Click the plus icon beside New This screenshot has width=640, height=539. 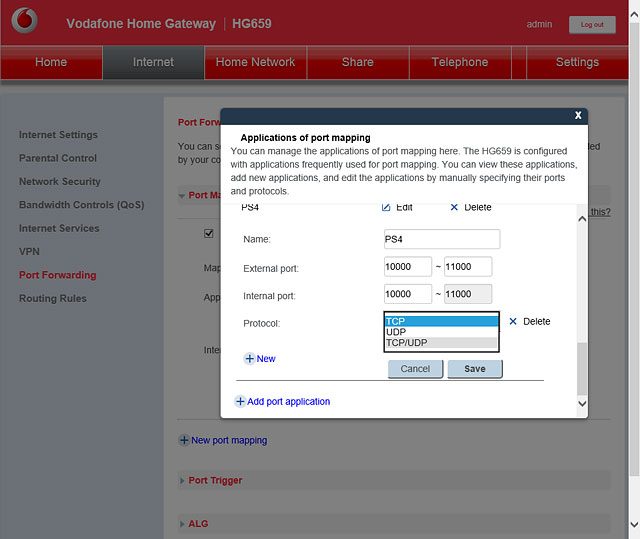coord(249,359)
